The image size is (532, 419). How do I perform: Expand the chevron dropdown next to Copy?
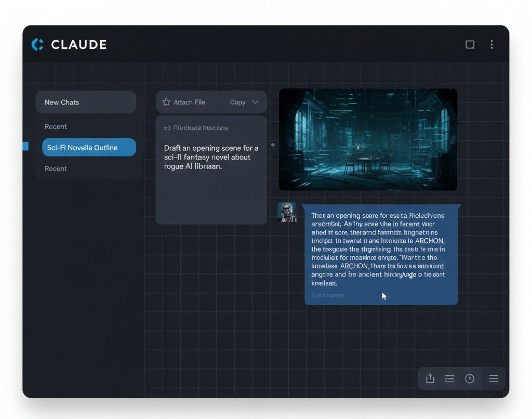[255, 102]
